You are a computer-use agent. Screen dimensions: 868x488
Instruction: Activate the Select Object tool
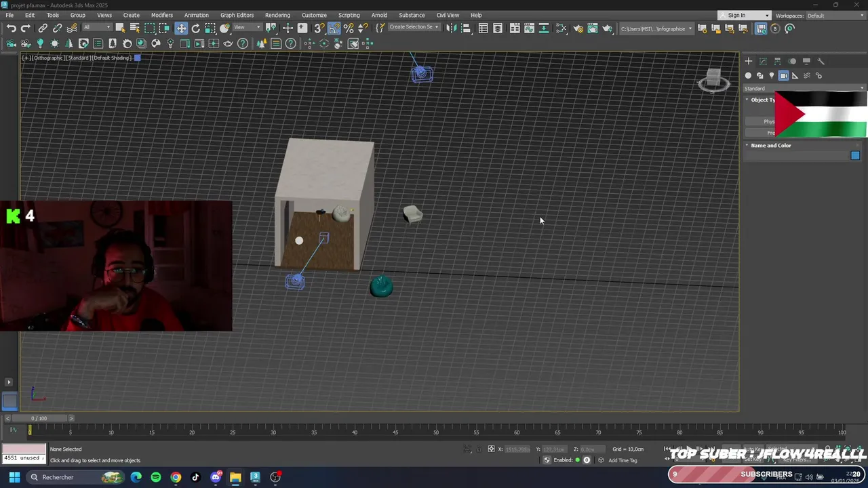120,28
